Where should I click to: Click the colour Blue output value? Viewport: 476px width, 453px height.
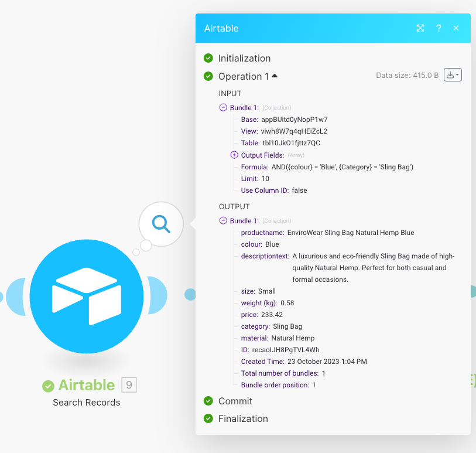pyautogui.click(x=272, y=244)
